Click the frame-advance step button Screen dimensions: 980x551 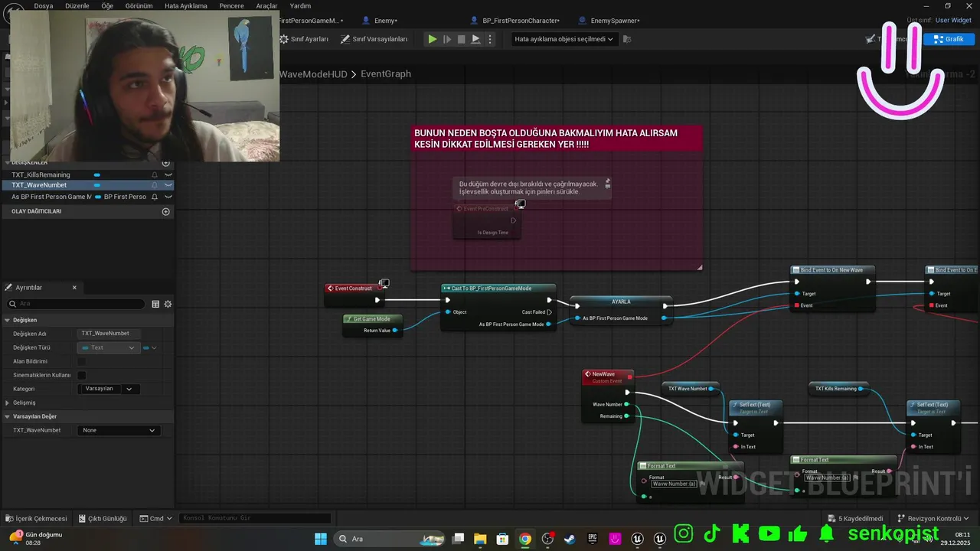point(447,39)
